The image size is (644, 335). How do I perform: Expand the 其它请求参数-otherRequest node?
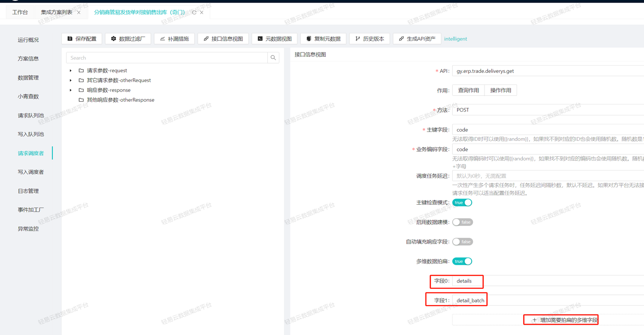click(71, 80)
